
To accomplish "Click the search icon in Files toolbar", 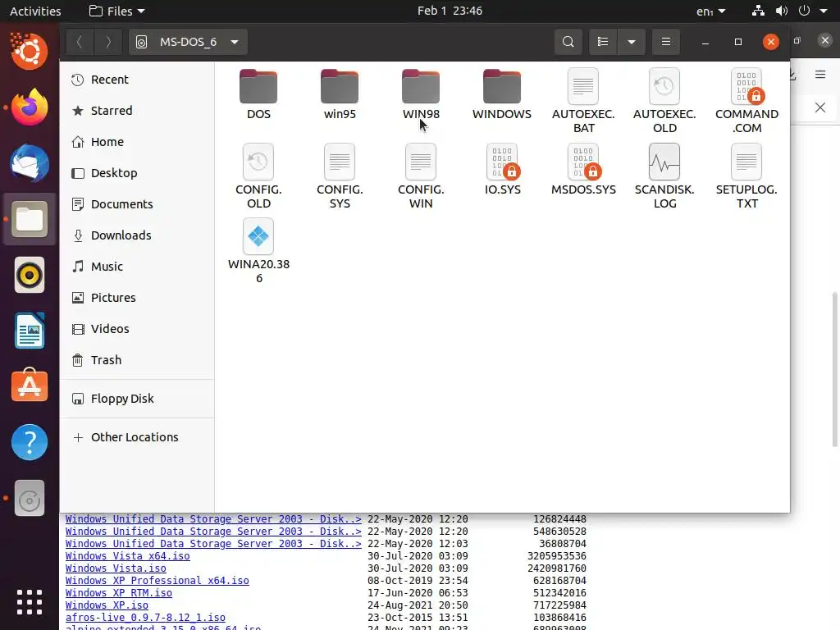I will (568, 42).
